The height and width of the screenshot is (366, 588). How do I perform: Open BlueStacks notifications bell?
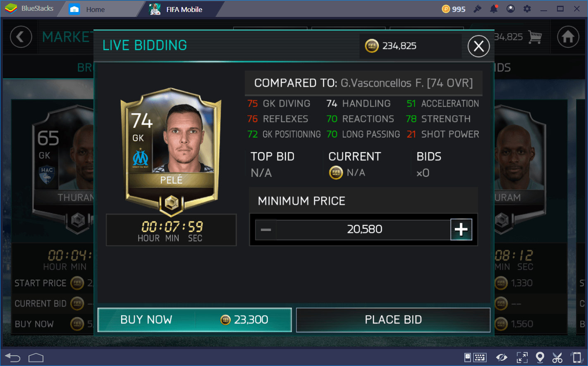click(494, 9)
